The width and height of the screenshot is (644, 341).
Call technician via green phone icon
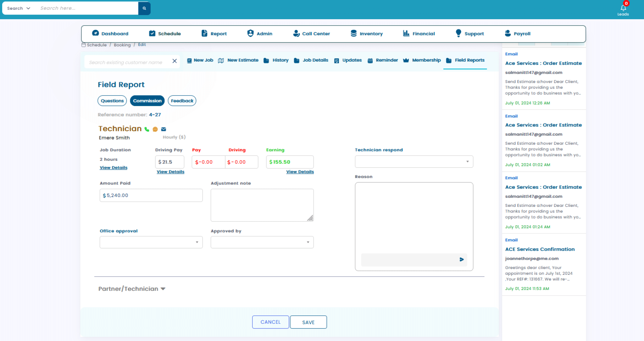click(147, 129)
